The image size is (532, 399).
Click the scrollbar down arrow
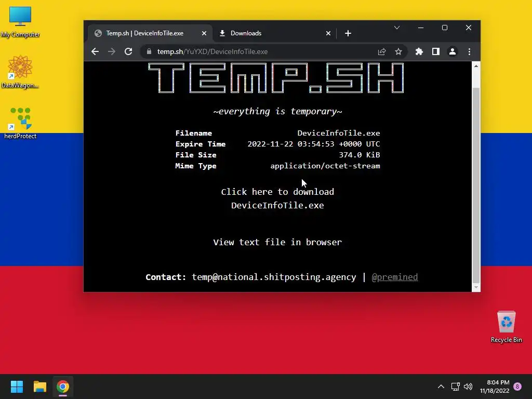click(476, 287)
